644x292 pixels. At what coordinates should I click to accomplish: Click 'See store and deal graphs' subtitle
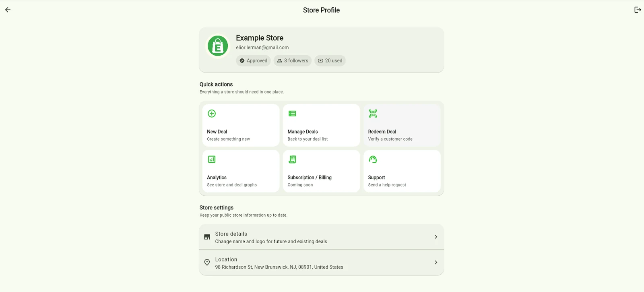[x=232, y=185]
